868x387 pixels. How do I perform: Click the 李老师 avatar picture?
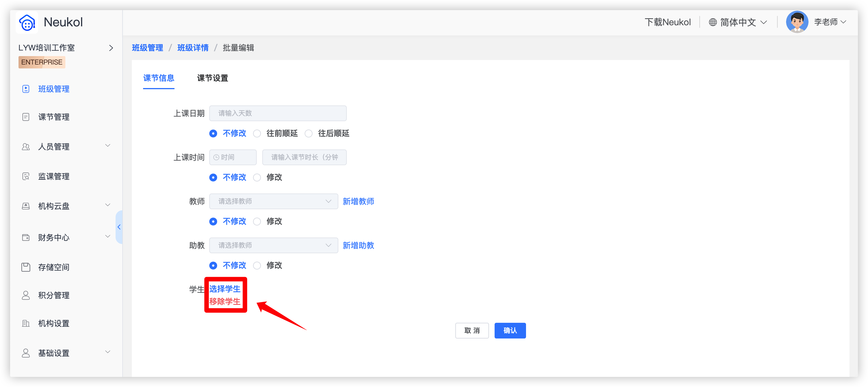pos(797,22)
